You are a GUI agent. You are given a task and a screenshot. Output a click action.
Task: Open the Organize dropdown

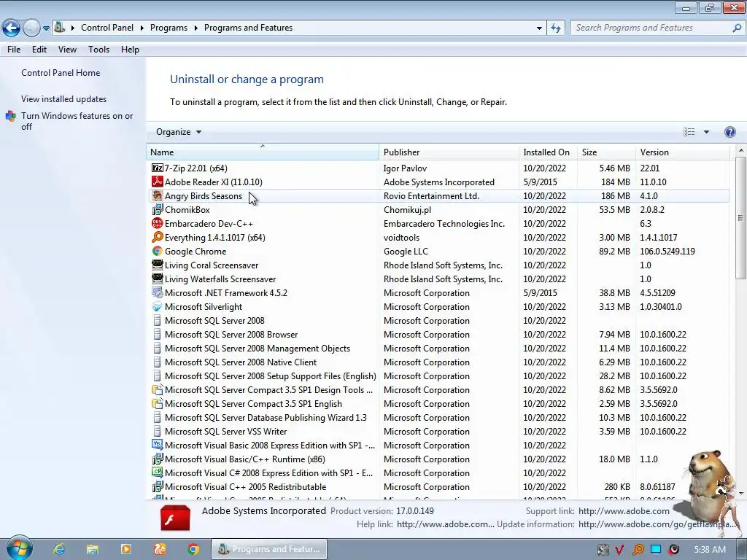178,132
